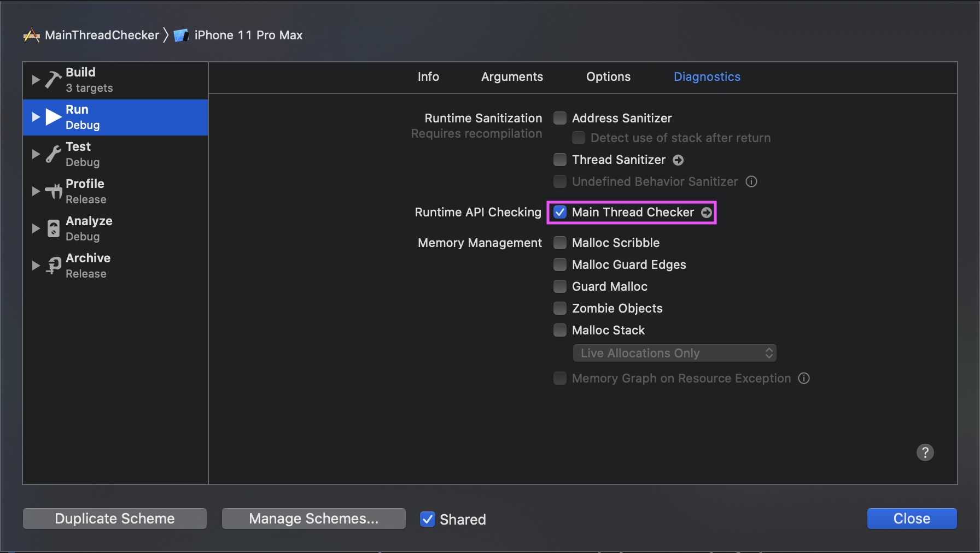Switch to the Arguments tab
The height and width of the screenshot is (553, 980).
512,77
